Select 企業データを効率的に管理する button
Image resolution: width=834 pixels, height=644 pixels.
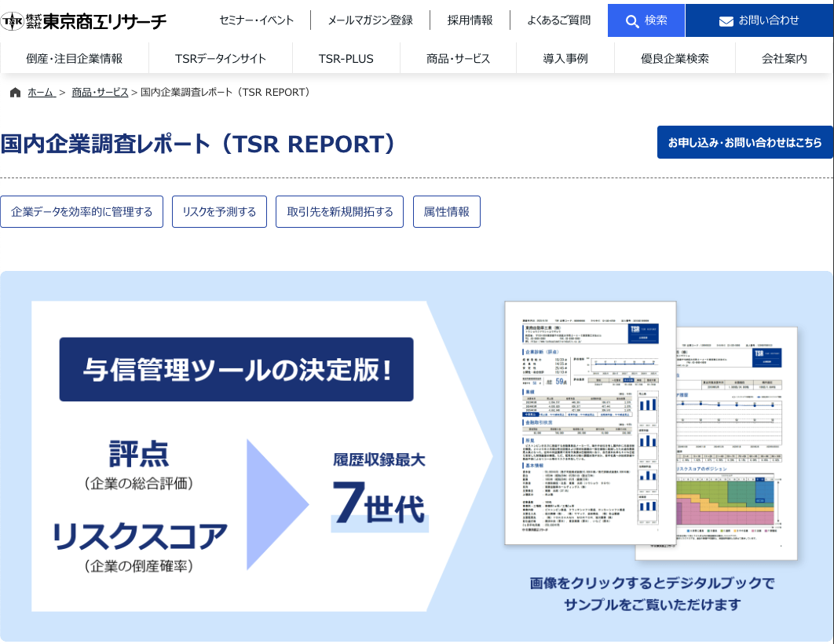tap(82, 211)
